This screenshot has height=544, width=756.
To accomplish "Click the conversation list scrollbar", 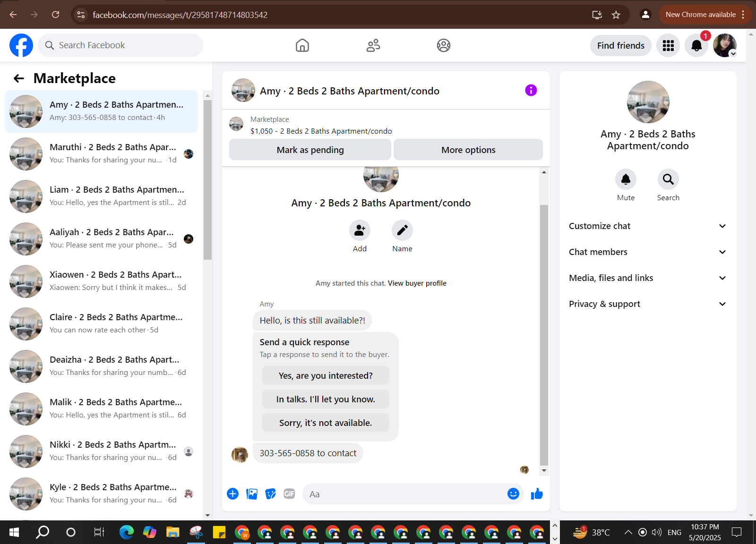I will (207, 179).
